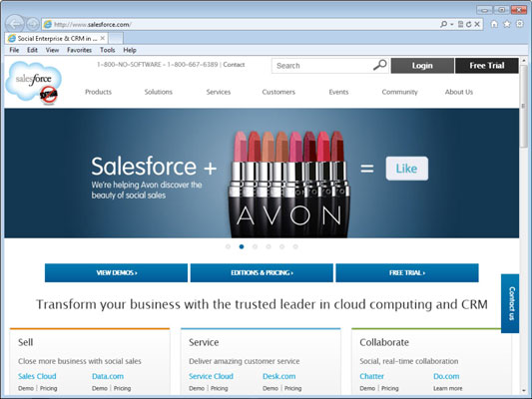Select the Social Enterprise & CRM tab
This screenshot has width=532, height=399.
pyautogui.click(x=57, y=38)
